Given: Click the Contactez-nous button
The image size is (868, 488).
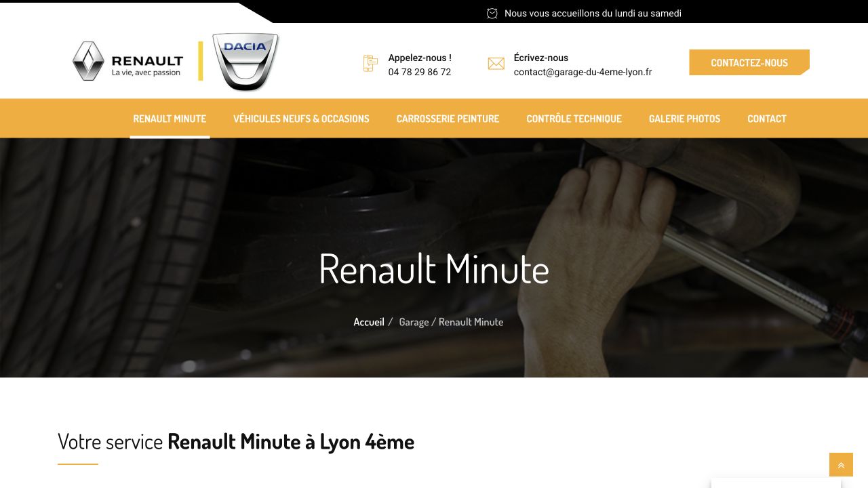Looking at the screenshot, I should coord(749,62).
